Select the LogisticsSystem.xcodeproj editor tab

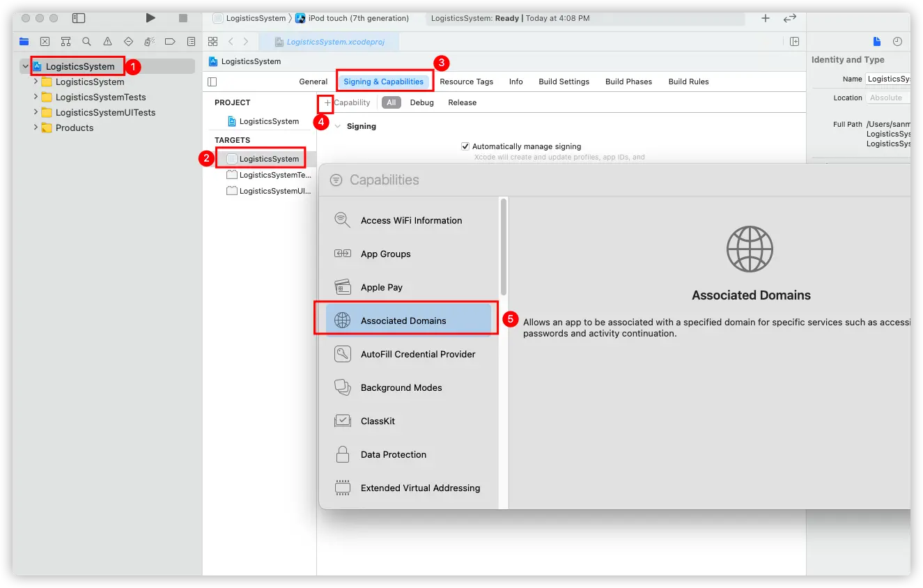(x=329, y=42)
